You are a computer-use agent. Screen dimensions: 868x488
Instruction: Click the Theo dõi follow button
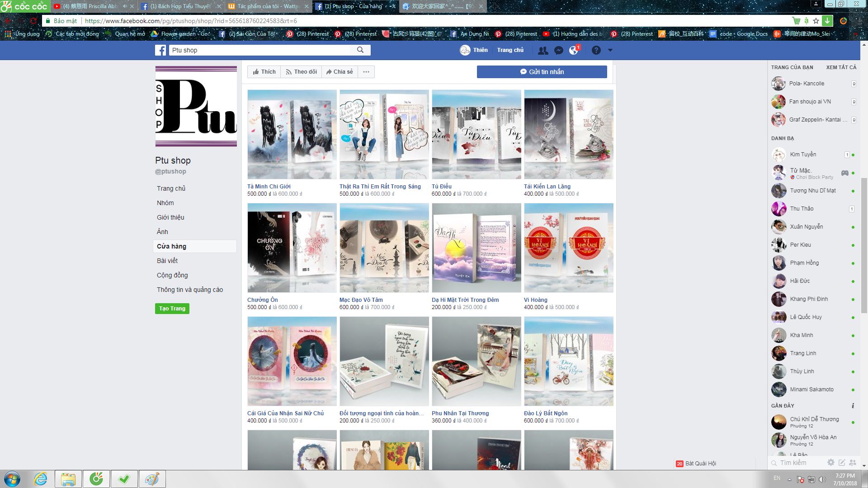tap(301, 72)
